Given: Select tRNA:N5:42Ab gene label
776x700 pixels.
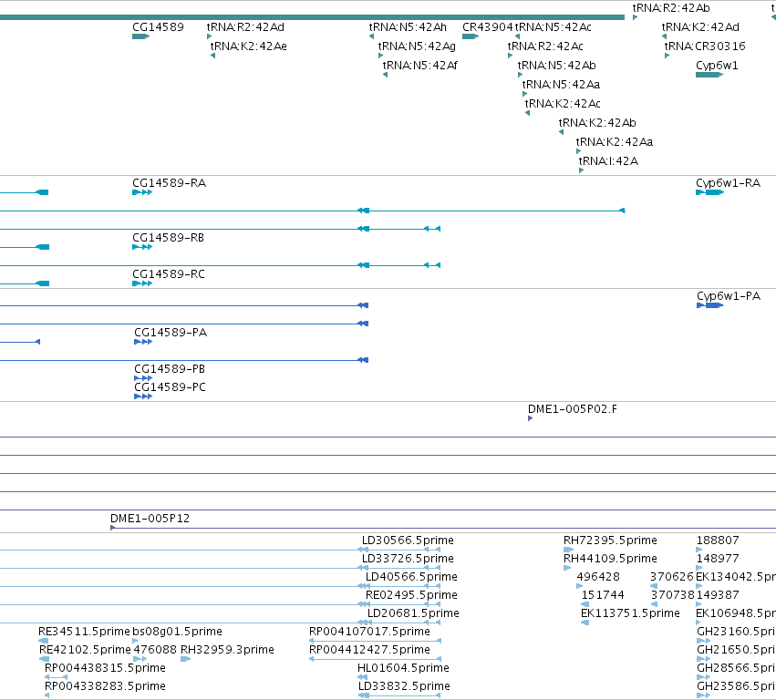Looking at the screenshot, I should pos(557,66).
